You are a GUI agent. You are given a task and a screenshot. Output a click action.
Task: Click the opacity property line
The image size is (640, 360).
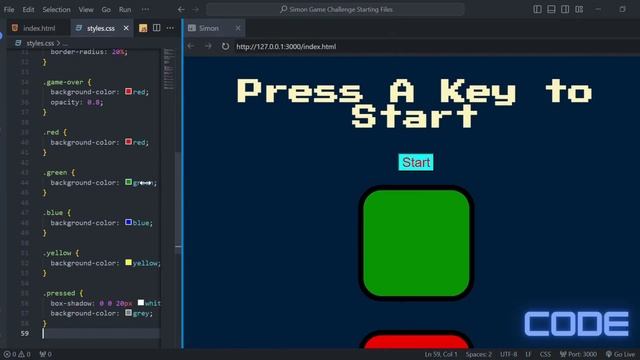(77, 102)
